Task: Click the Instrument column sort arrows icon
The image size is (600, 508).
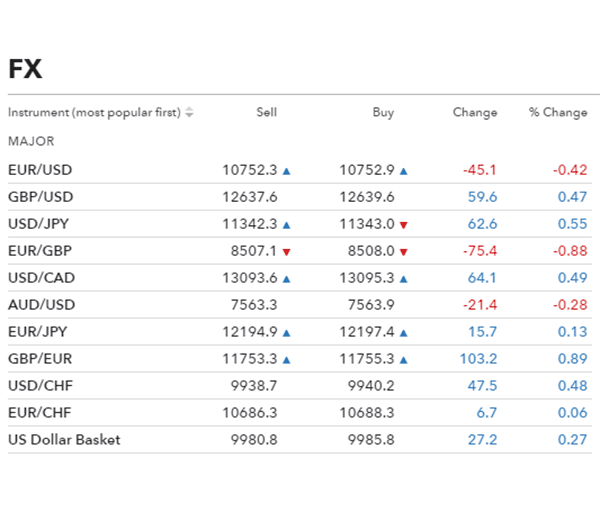Action: (190, 113)
